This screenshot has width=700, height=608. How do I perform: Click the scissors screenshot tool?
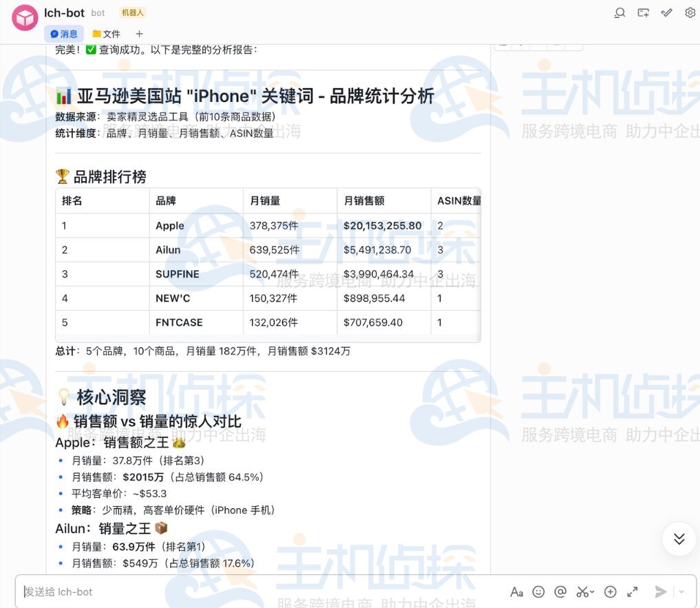click(584, 592)
